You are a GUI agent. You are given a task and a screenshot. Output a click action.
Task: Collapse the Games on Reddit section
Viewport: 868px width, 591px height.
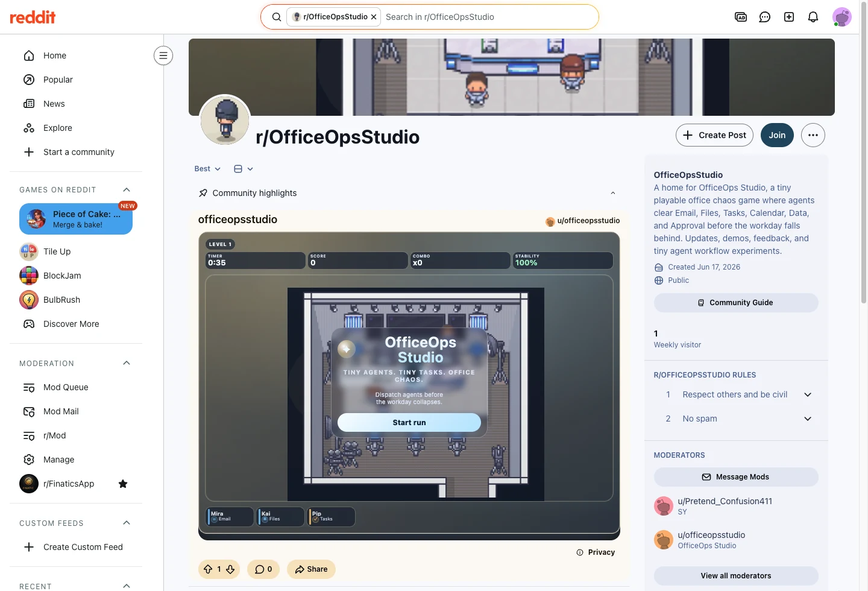pyautogui.click(x=127, y=190)
